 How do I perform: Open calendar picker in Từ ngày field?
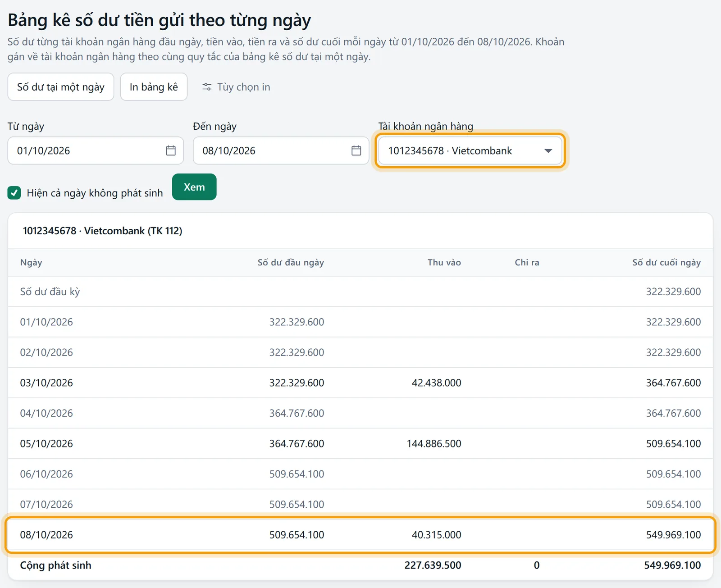click(x=171, y=150)
